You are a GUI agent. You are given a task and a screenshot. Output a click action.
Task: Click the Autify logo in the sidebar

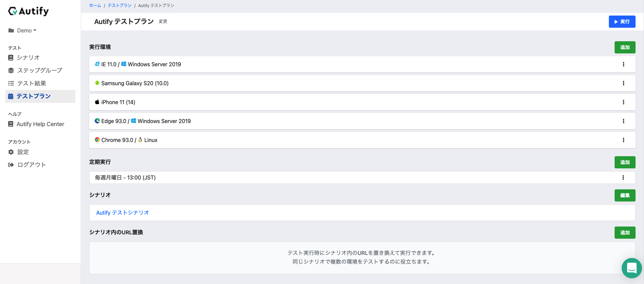(28, 11)
